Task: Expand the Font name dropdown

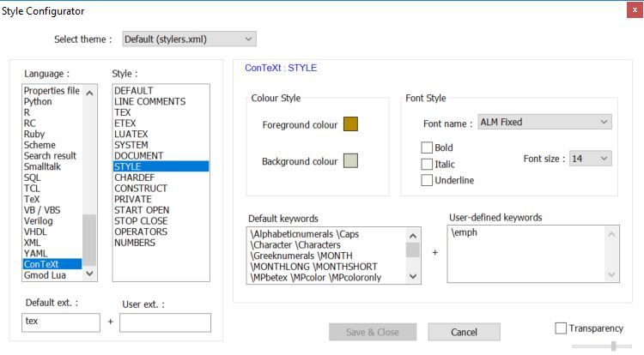Action: [x=544, y=122]
